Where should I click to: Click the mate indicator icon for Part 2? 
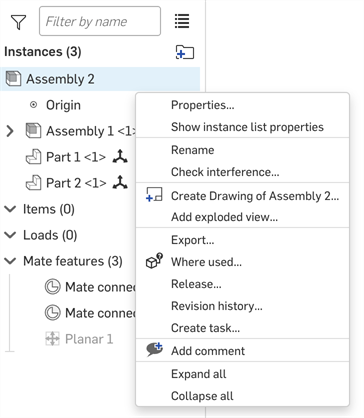120,183
